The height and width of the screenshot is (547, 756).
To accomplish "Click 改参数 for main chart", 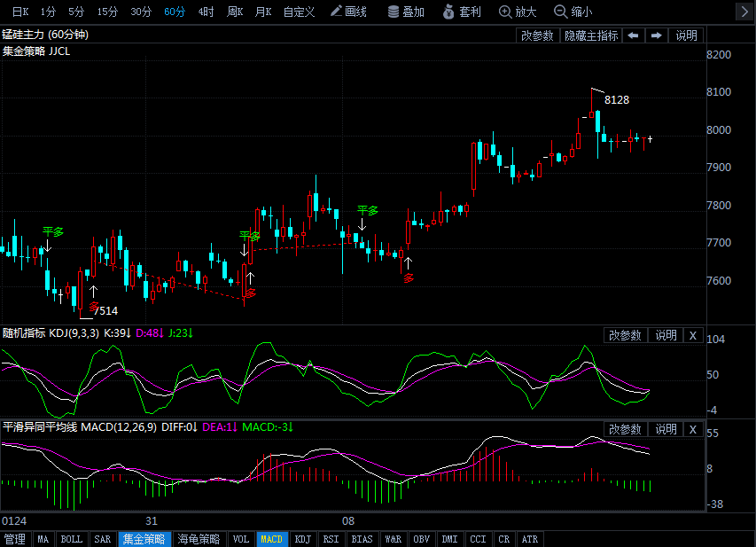I will [x=537, y=35].
